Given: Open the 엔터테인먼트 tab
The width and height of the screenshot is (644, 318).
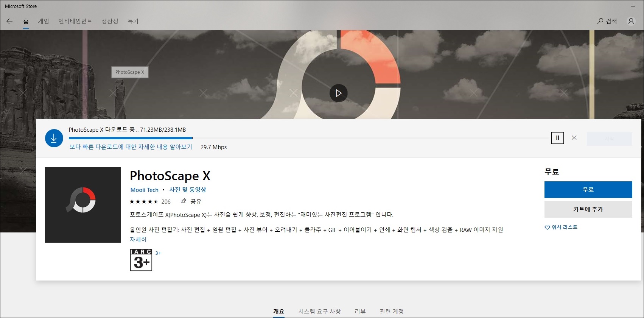Looking at the screenshot, I should click(75, 21).
